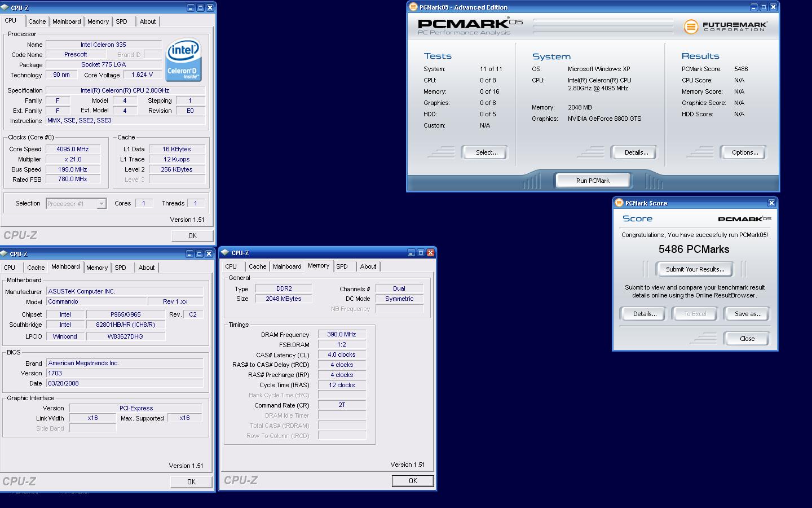
Task: Click OK in the CPU-Z Memory window
Action: point(413,481)
